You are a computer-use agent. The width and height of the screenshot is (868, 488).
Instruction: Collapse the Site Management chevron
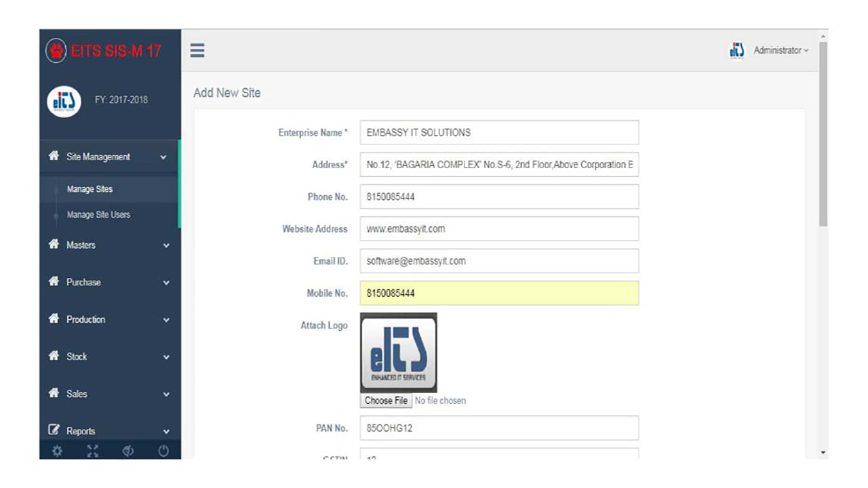click(163, 157)
